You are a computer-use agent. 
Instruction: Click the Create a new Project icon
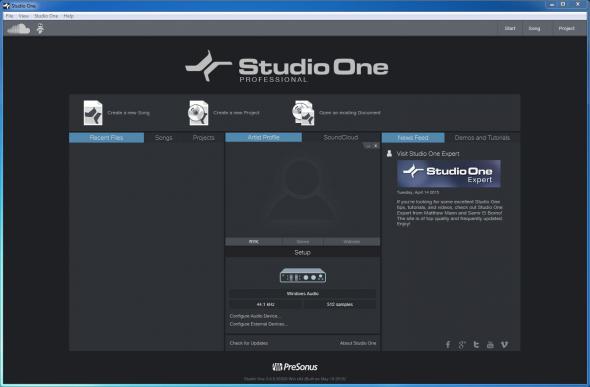click(198, 113)
